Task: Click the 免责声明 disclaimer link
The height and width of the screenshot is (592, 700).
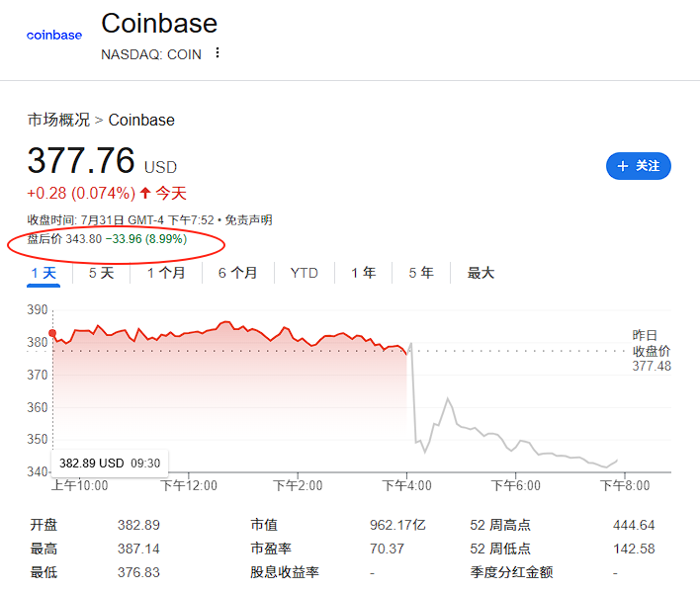Action: tap(247, 220)
